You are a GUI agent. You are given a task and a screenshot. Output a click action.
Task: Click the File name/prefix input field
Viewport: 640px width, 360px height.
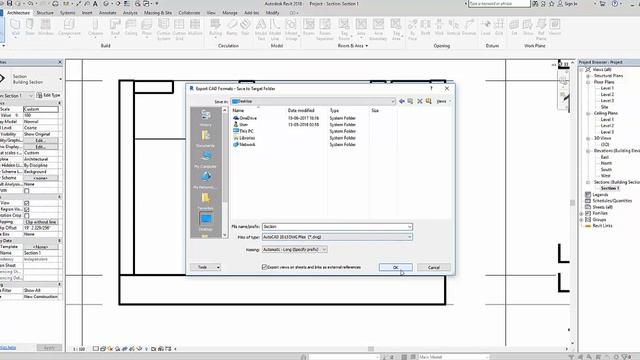click(337, 227)
